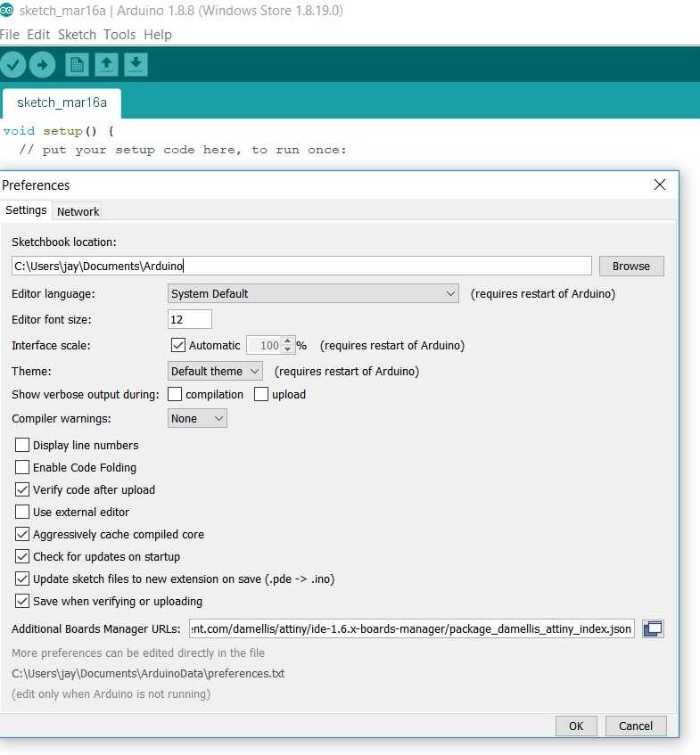Open the Tools menu

tap(119, 35)
